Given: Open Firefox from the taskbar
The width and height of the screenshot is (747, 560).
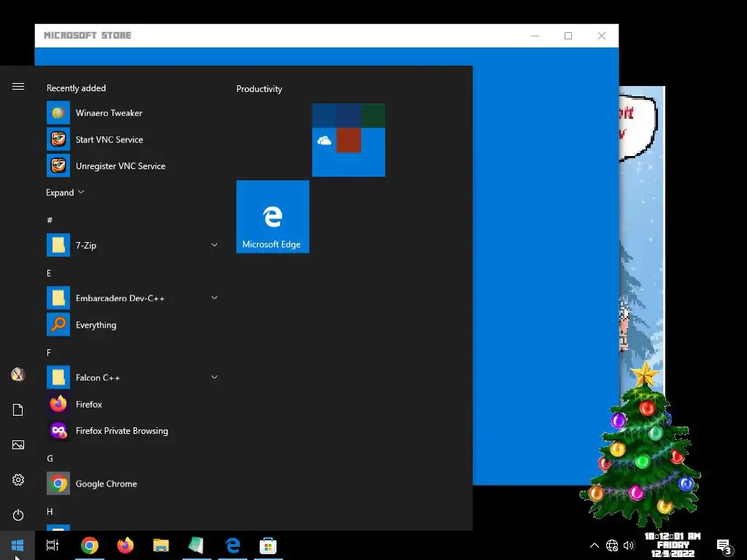Looking at the screenshot, I should click(125, 545).
